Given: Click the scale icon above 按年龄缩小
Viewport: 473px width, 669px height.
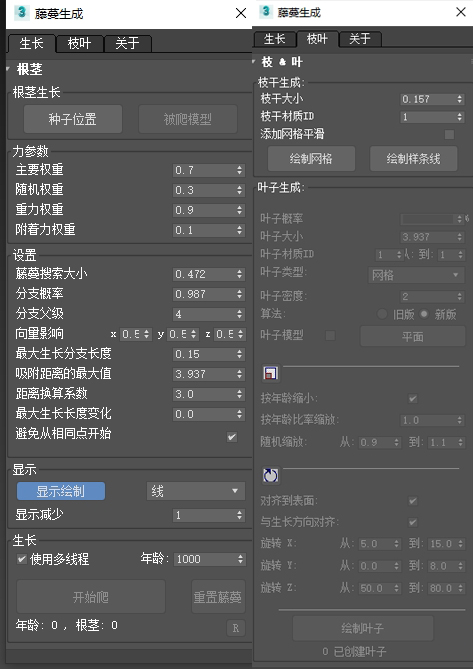Looking at the screenshot, I should tap(271, 373).
